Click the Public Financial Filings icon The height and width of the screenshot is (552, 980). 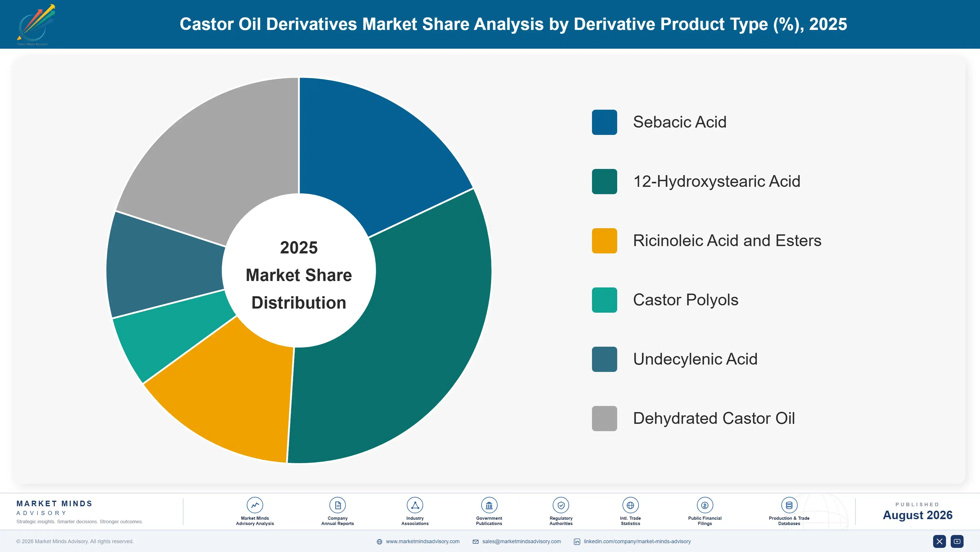point(705,505)
